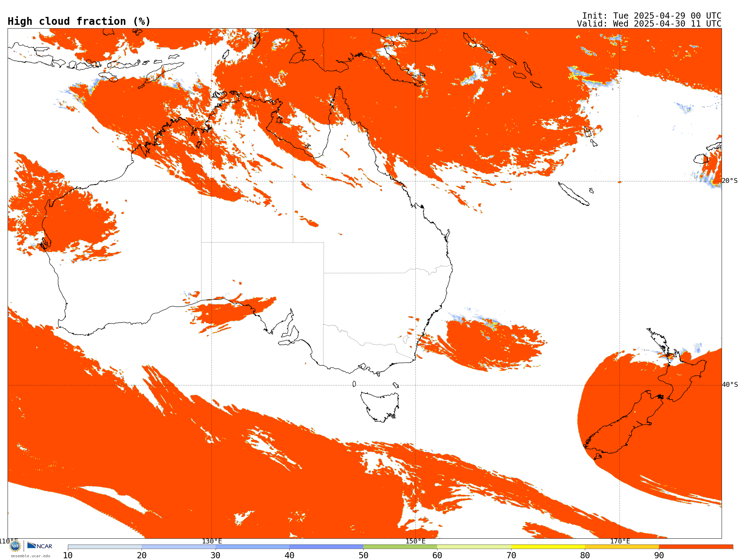This screenshot has height=560, width=744.
Task: Click the 20°S latitude label
Action: pos(730,181)
